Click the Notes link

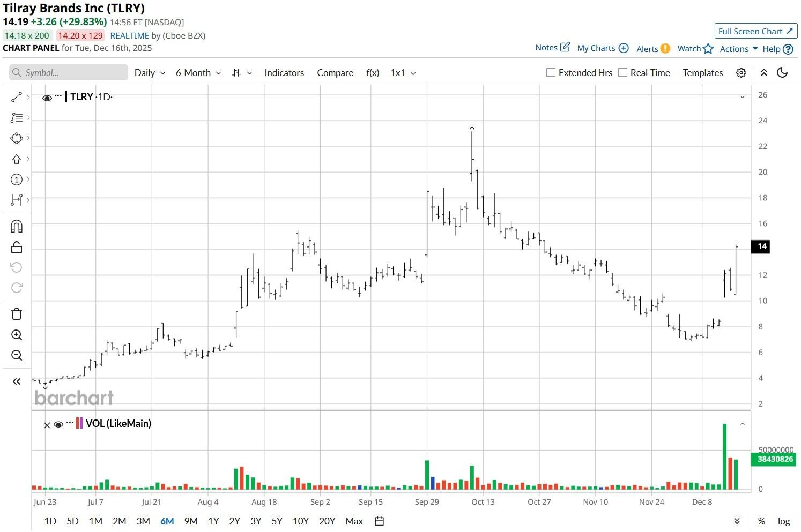546,48
